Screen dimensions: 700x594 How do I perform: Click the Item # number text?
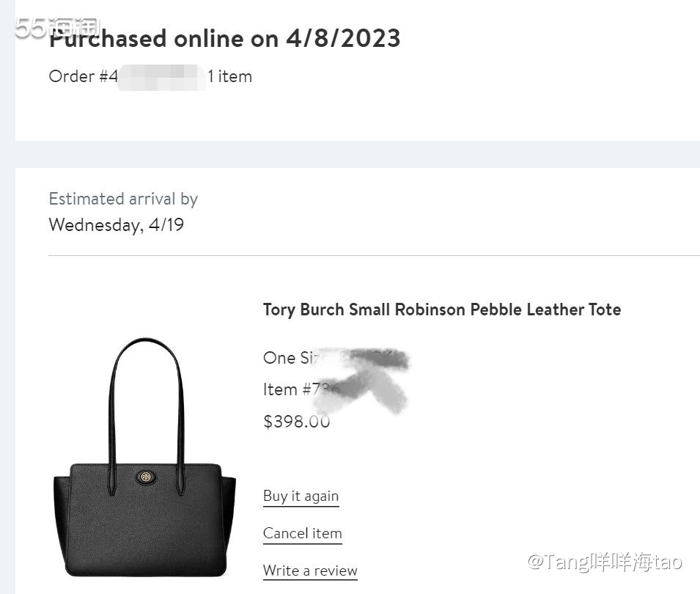pos(293,389)
